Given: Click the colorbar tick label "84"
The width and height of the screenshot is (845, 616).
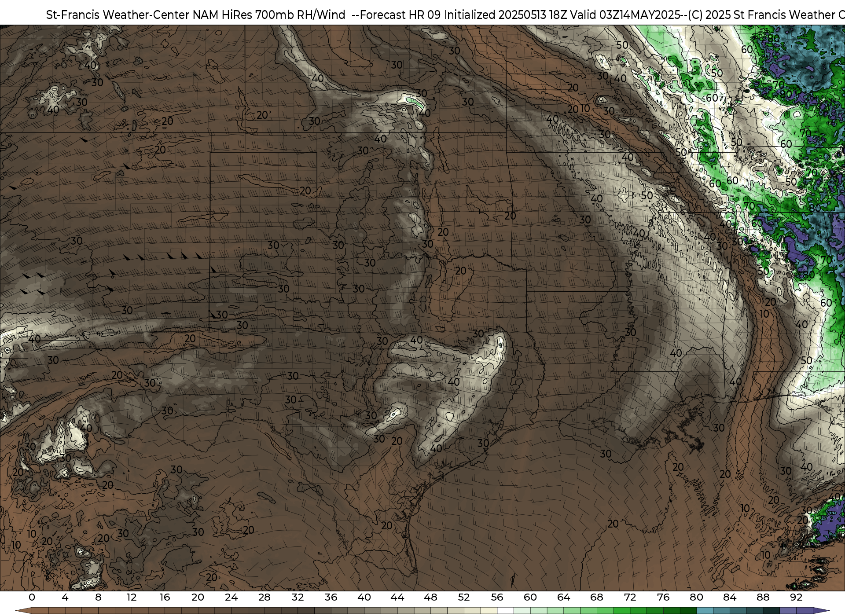Looking at the screenshot, I should [x=730, y=597].
